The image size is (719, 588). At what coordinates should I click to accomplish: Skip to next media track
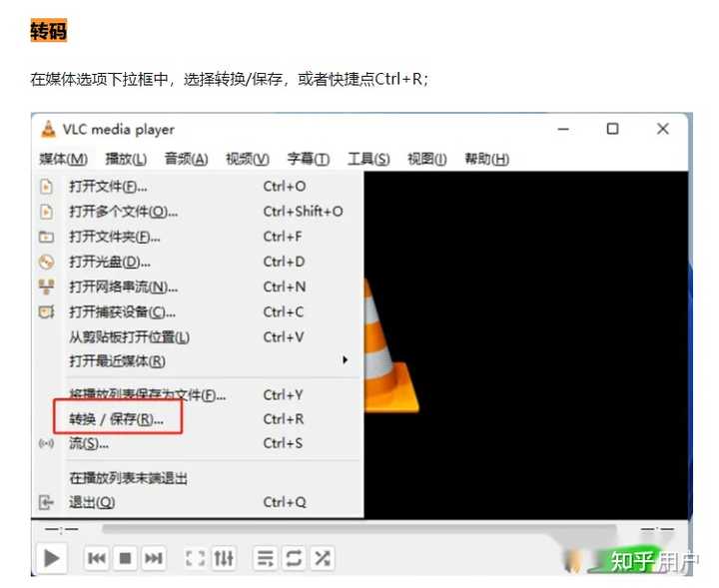pyautogui.click(x=153, y=558)
